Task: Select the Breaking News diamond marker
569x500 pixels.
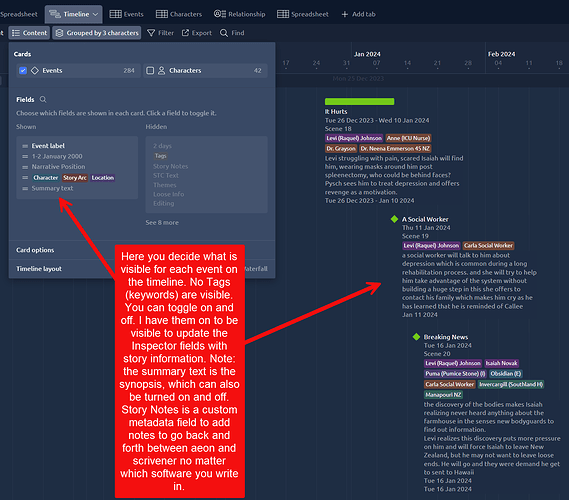Action: click(x=416, y=336)
